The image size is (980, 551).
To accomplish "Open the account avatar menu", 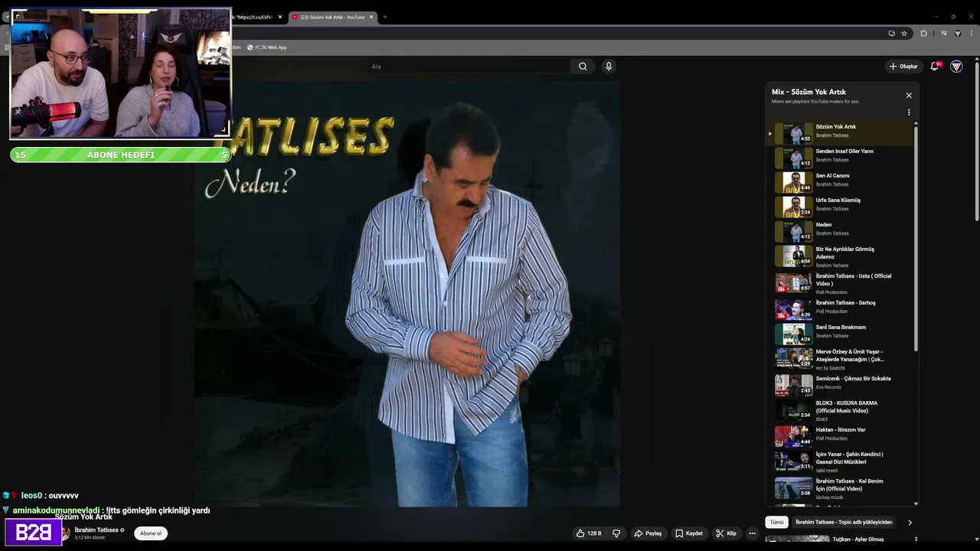I will pos(956,67).
